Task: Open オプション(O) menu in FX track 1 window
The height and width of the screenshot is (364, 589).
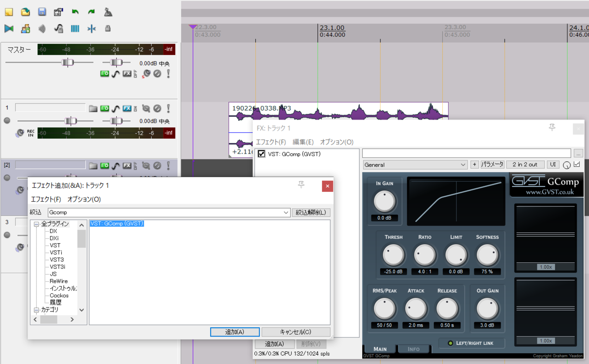Action: [x=337, y=142]
